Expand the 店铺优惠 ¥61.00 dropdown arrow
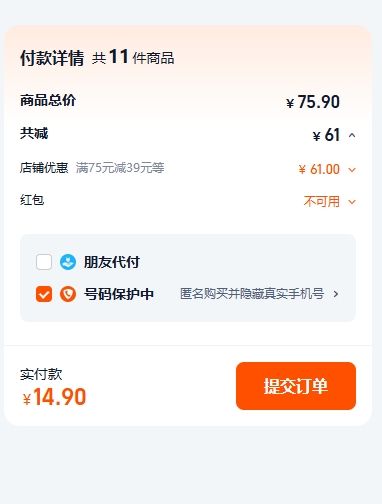 pos(352,170)
